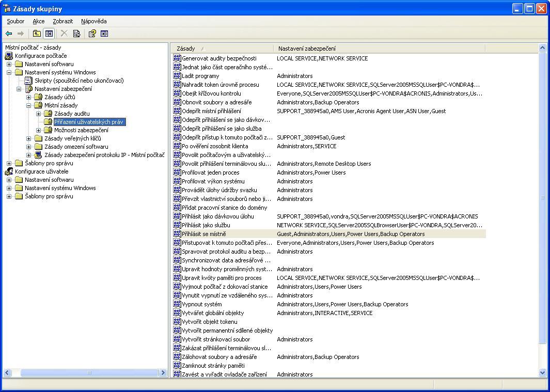
Task: Open Help via the question mark toolbar icon
Action: [92, 34]
